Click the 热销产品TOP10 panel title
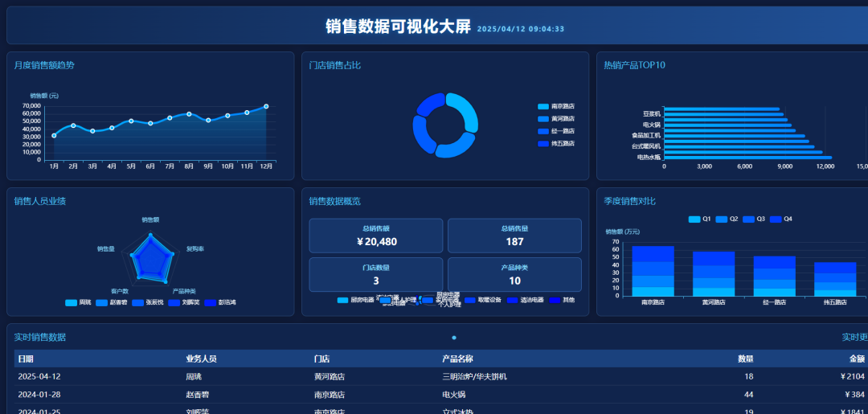The image size is (868, 414). pyautogui.click(x=634, y=65)
